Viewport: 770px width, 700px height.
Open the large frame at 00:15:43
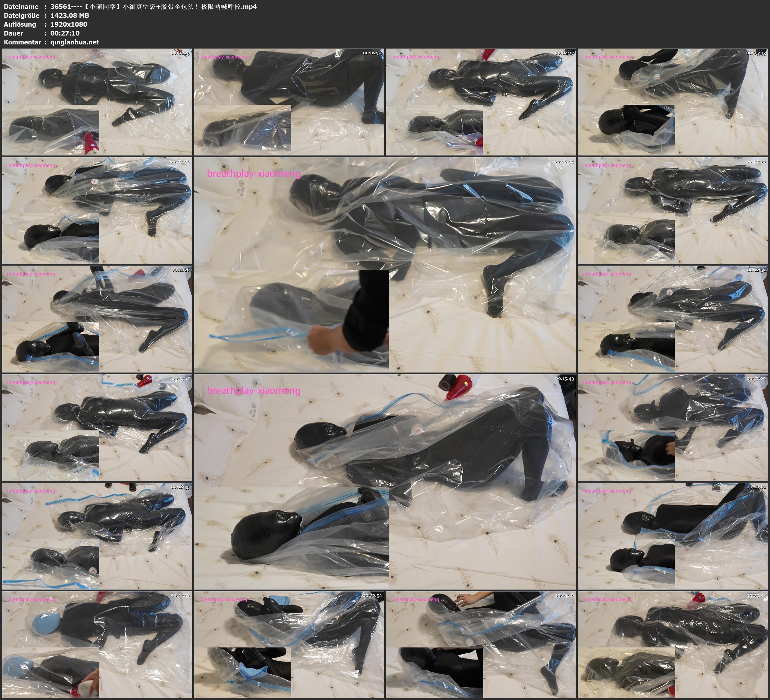(x=385, y=481)
